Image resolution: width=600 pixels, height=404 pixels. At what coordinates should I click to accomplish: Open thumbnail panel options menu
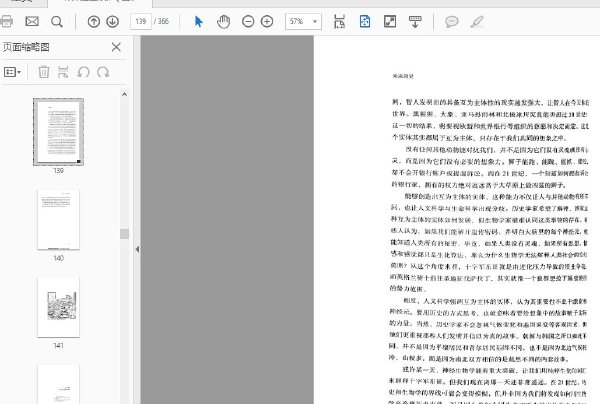click(x=12, y=72)
